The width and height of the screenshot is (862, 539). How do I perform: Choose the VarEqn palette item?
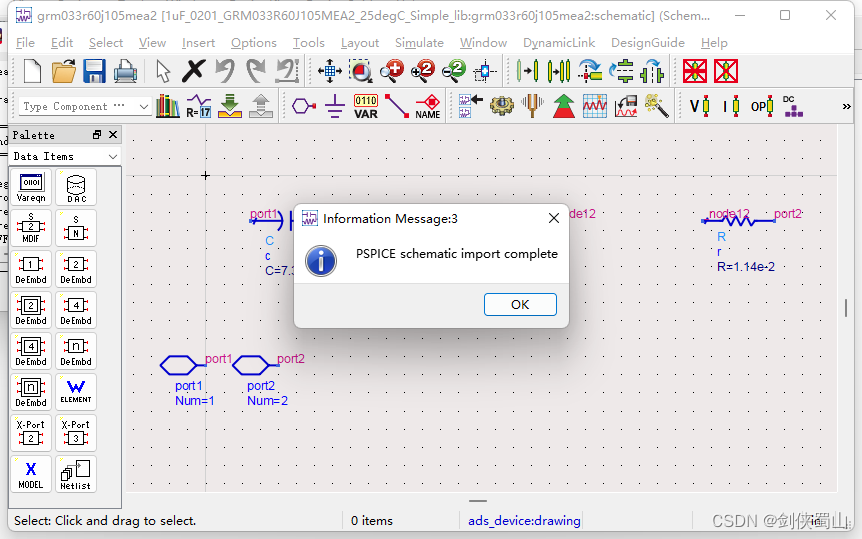click(31, 187)
